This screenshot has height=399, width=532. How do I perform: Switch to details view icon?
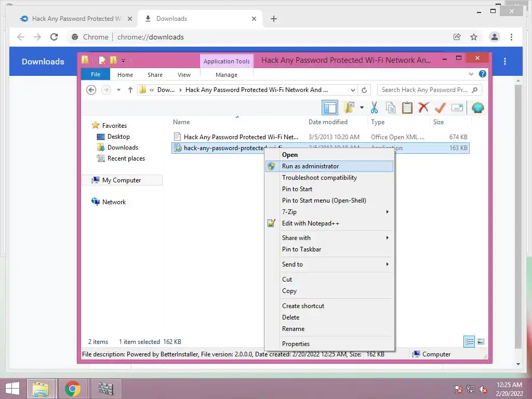469,342
